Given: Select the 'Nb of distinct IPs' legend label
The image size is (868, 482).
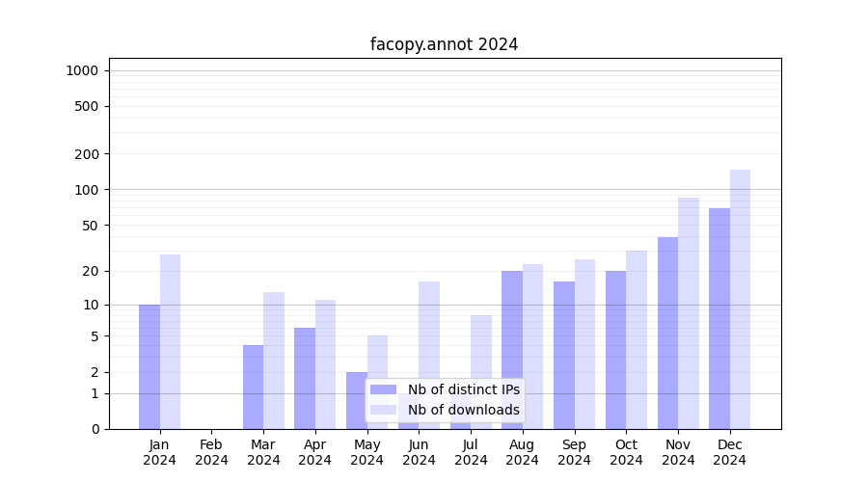Looking at the screenshot, I should tap(463, 389).
